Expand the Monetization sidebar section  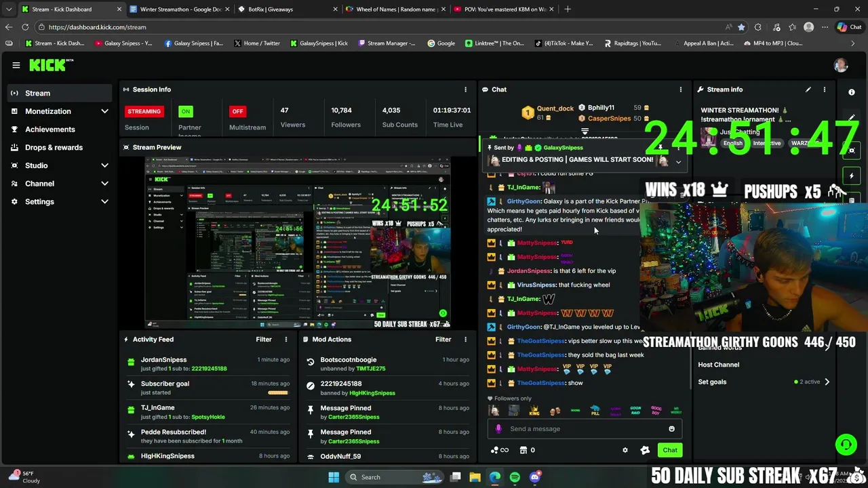(x=104, y=111)
